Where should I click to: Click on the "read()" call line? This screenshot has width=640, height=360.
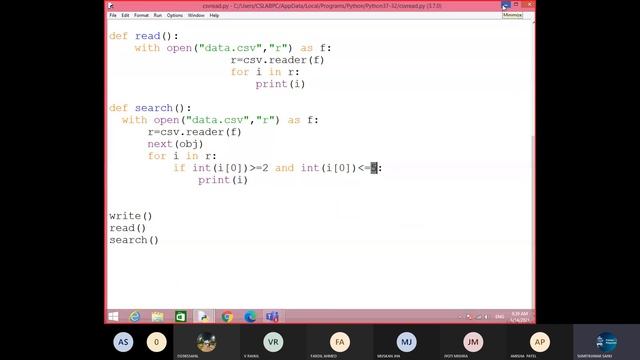pos(127,228)
